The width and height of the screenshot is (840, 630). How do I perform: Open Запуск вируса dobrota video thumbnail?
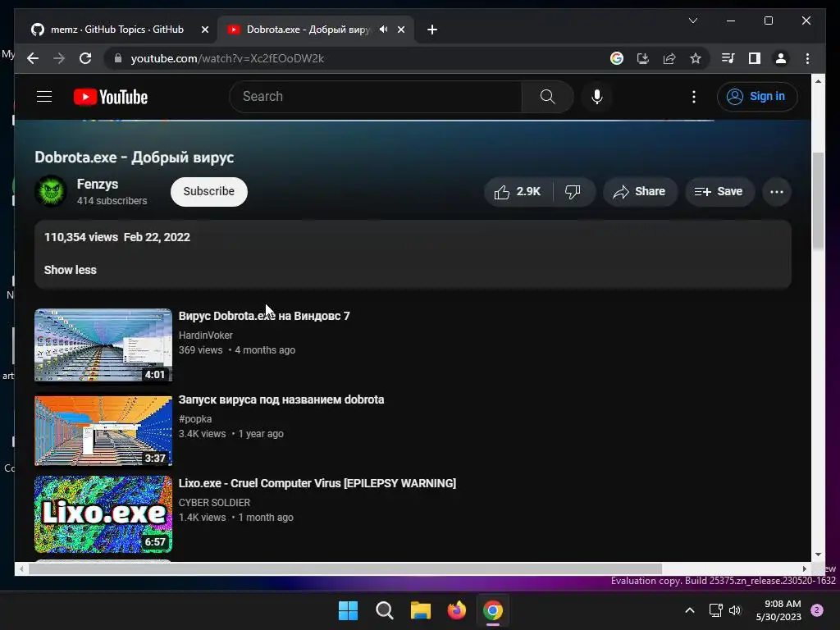103,431
